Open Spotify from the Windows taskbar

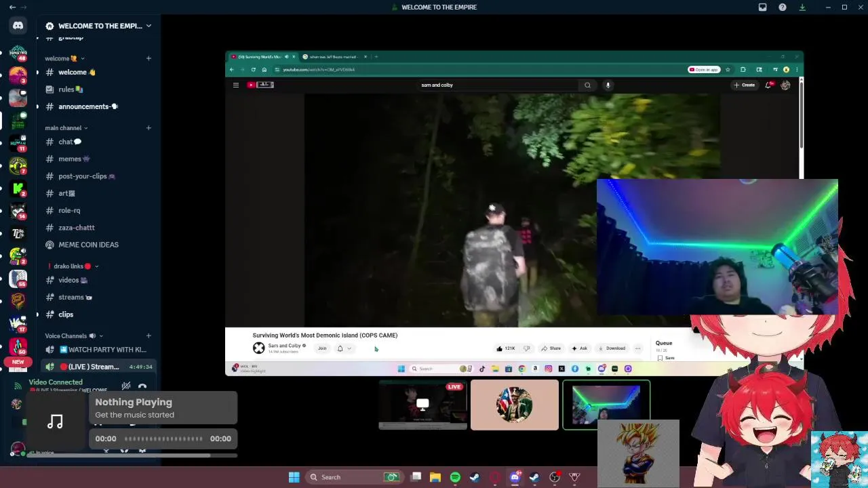tap(455, 477)
